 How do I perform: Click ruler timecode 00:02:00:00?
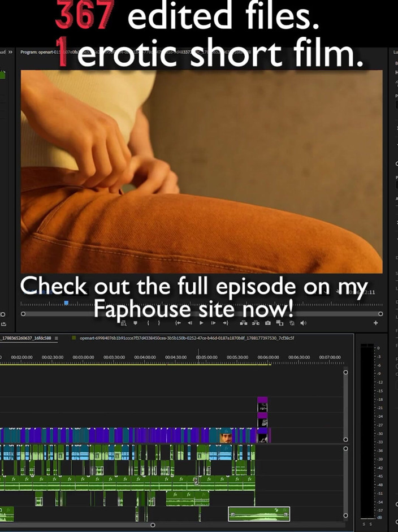21,357
